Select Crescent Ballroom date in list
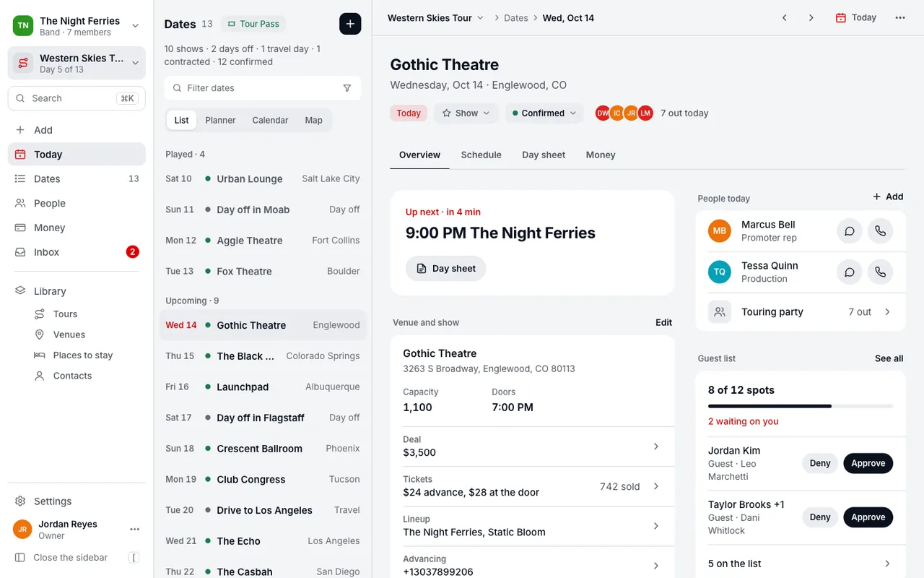The height and width of the screenshot is (578, 924). (263, 449)
